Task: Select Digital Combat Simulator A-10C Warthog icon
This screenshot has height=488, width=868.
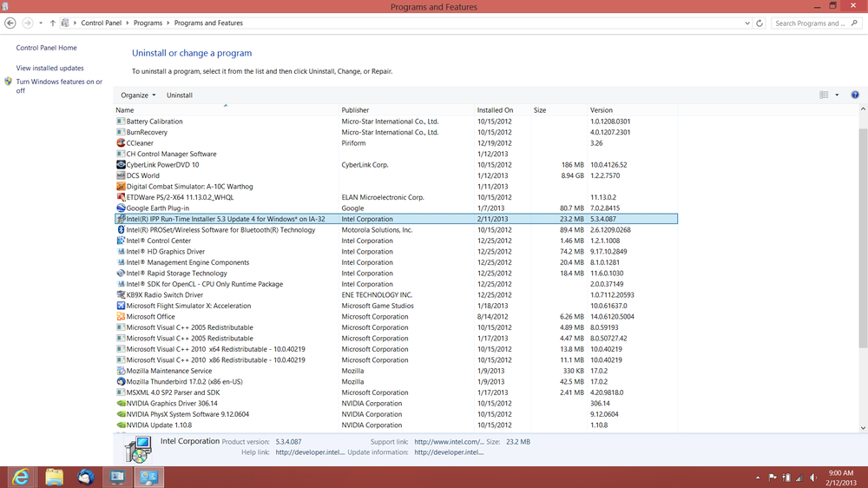Action: tap(121, 186)
